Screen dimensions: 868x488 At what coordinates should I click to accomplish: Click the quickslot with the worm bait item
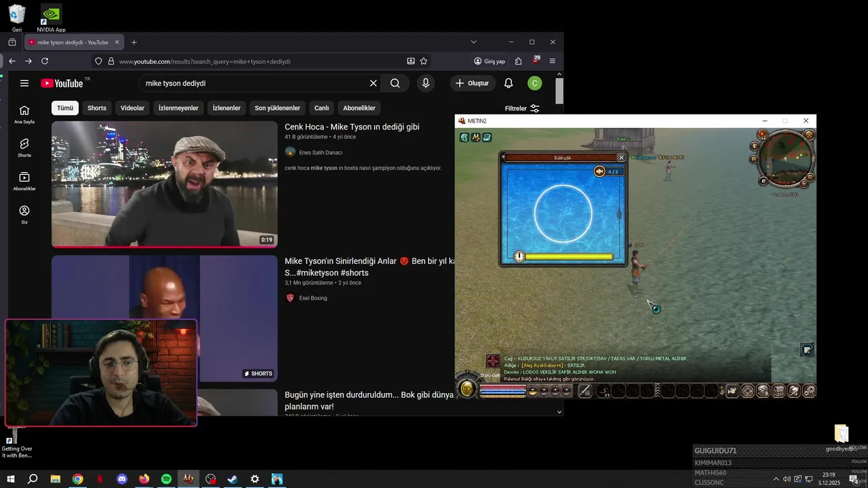(604, 391)
